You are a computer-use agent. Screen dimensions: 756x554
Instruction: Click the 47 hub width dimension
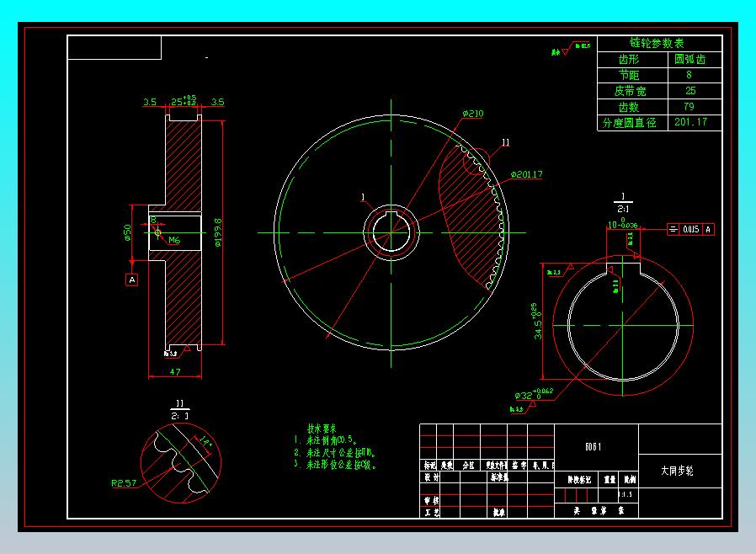(x=175, y=372)
